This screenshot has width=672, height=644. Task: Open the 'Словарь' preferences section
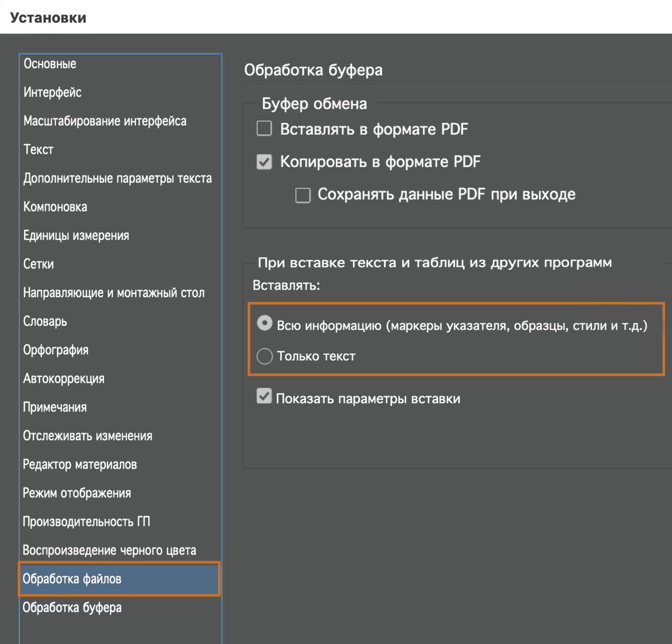tap(45, 321)
